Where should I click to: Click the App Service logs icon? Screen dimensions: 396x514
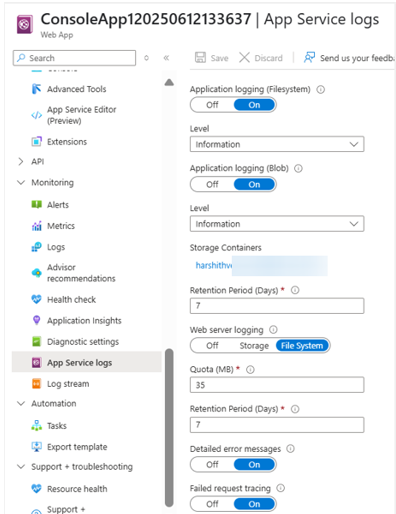click(x=36, y=362)
